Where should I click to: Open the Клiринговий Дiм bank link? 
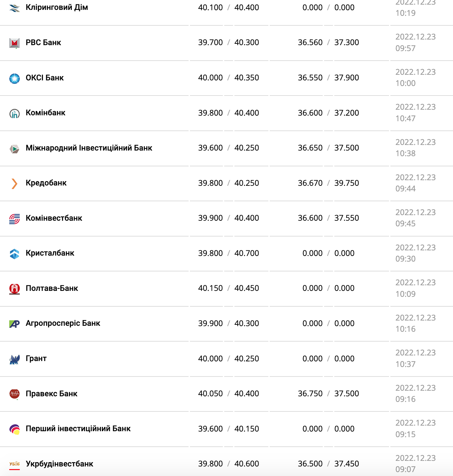57,7
